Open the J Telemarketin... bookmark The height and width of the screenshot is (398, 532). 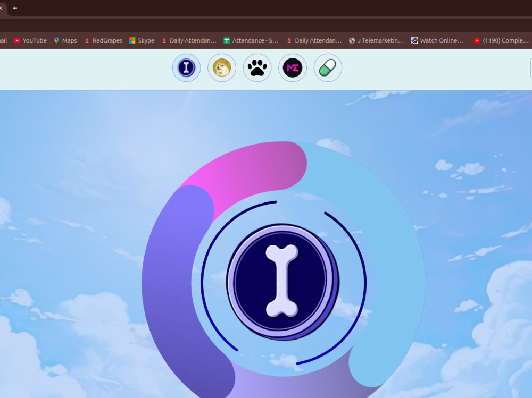(376, 40)
